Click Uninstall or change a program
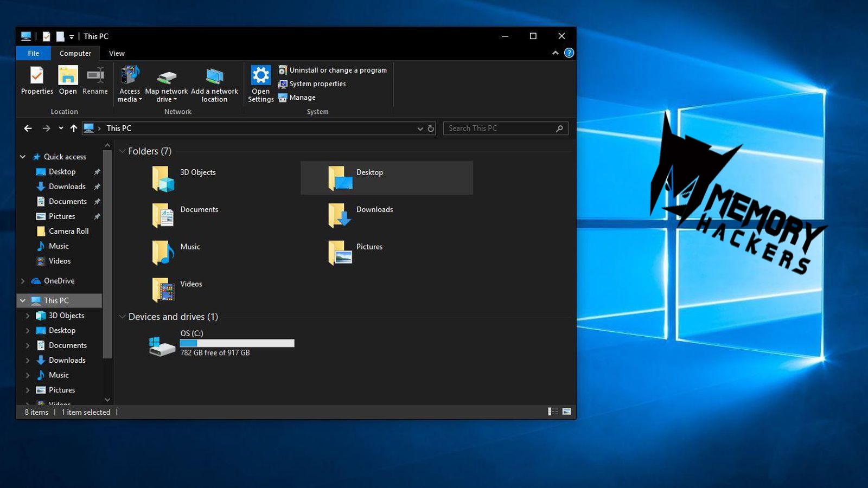 333,70
